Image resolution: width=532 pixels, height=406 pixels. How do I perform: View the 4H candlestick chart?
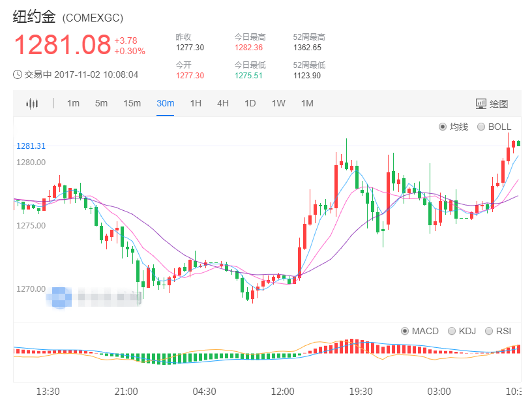pos(222,103)
